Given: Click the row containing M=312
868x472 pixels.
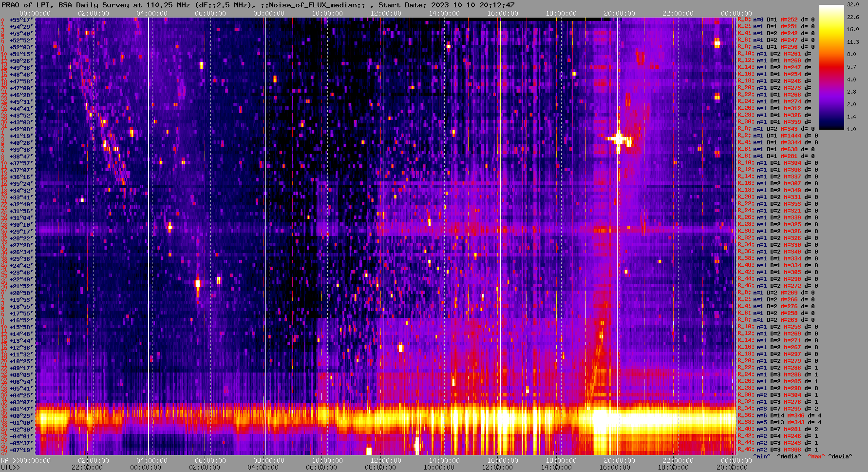Looking at the screenshot, I should click(774, 109).
